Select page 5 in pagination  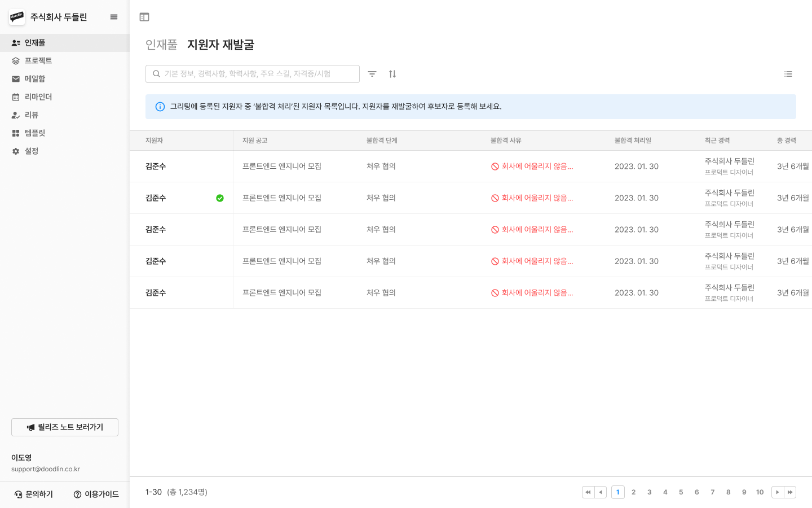(x=681, y=492)
